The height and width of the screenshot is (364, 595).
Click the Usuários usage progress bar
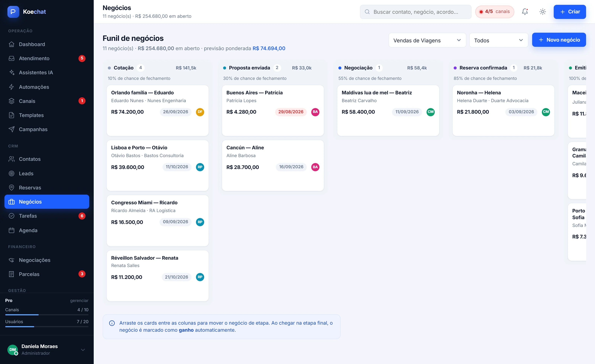coord(47,327)
